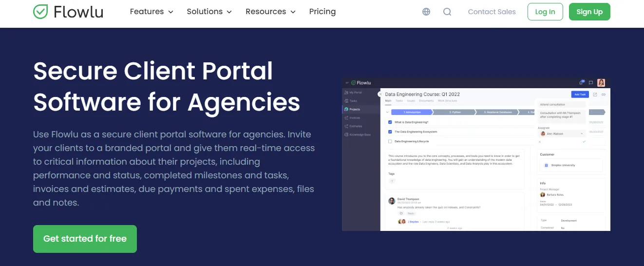644x266 pixels.
Task: Select the 1. Introduction stage
Action: 412,112
